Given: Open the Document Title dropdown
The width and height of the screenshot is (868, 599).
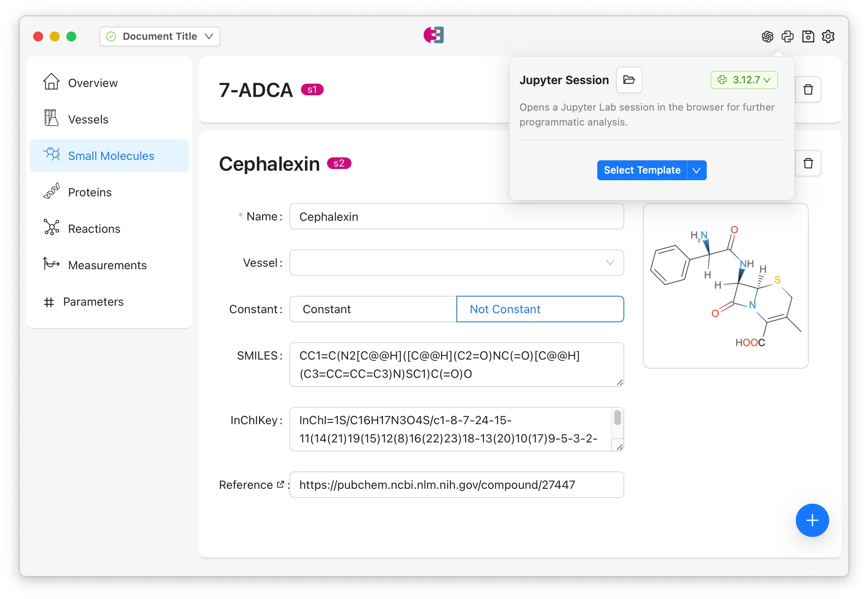Looking at the screenshot, I should coord(160,36).
